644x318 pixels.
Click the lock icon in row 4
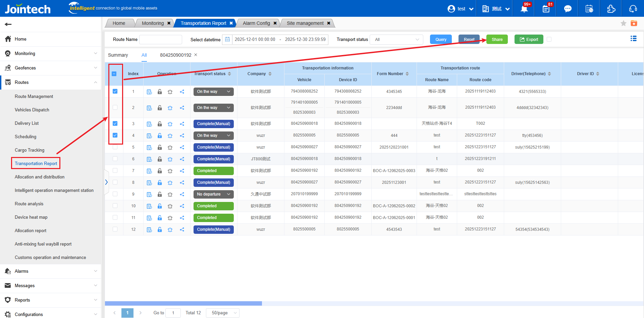pyautogui.click(x=160, y=136)
